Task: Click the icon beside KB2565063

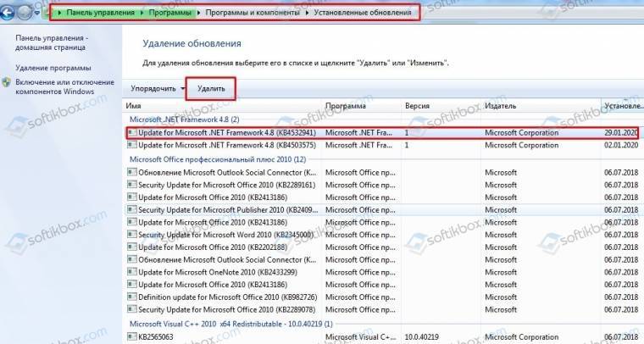Action: tap(132, 336)
